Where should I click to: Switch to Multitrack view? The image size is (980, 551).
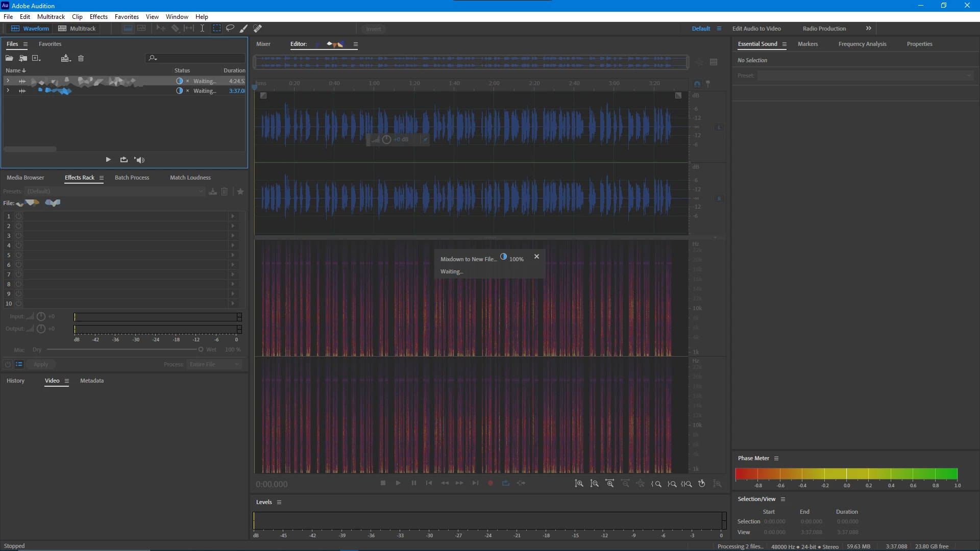pyautogui.click(x=77, y=29)
